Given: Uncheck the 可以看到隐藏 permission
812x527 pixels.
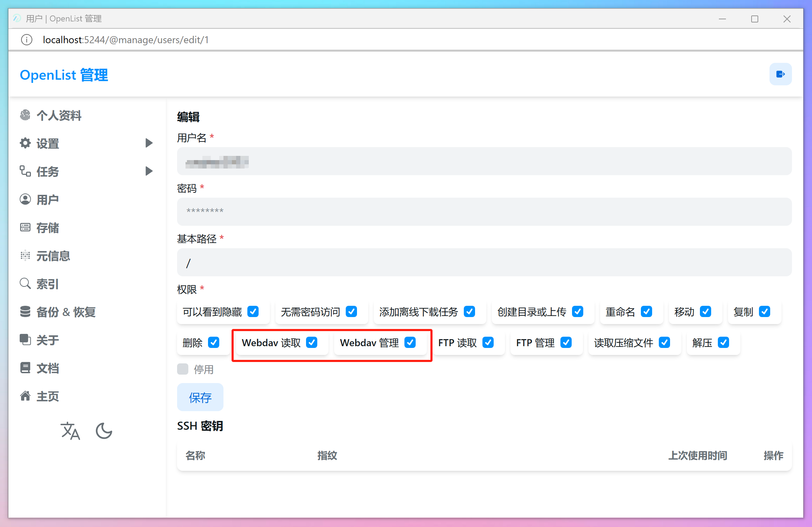Looking at the screenshot, I should [253, 312].
